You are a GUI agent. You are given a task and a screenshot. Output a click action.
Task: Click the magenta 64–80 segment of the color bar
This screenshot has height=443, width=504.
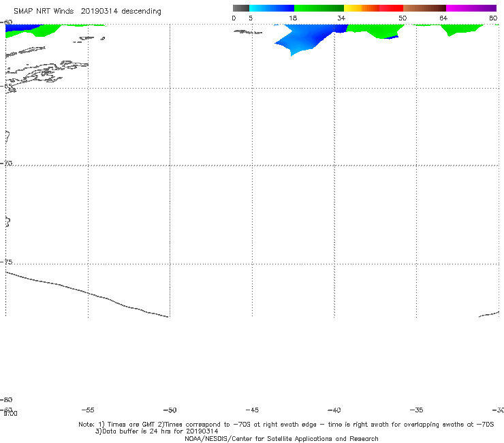point(471,8)
